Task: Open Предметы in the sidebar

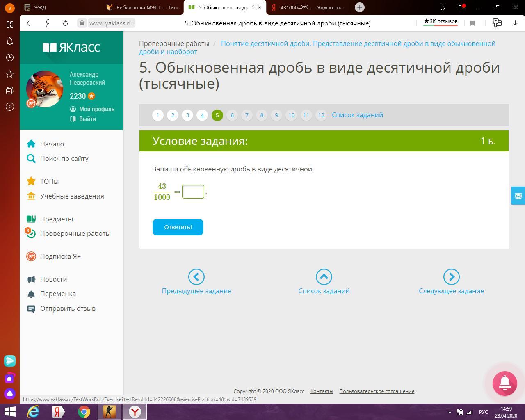Action: click(x=56, y=219)
